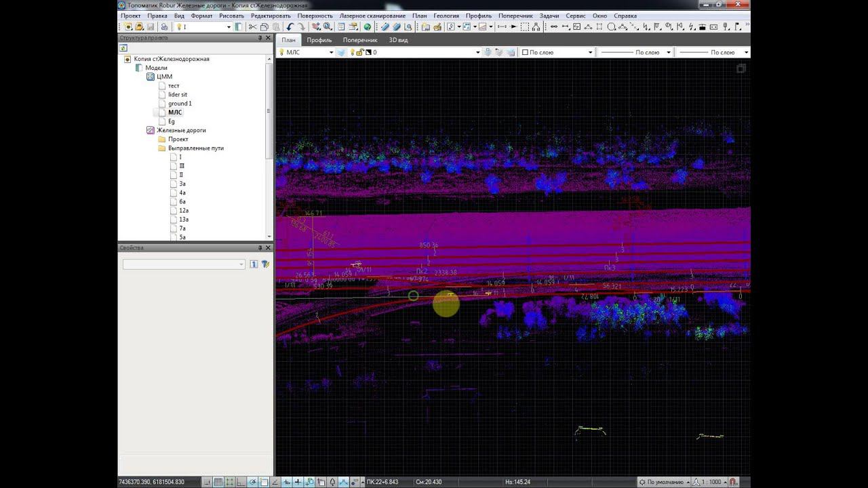868x488 pixels.
Task: Click the refresh icon in project structure panel
Action: [x=124, y=48]
